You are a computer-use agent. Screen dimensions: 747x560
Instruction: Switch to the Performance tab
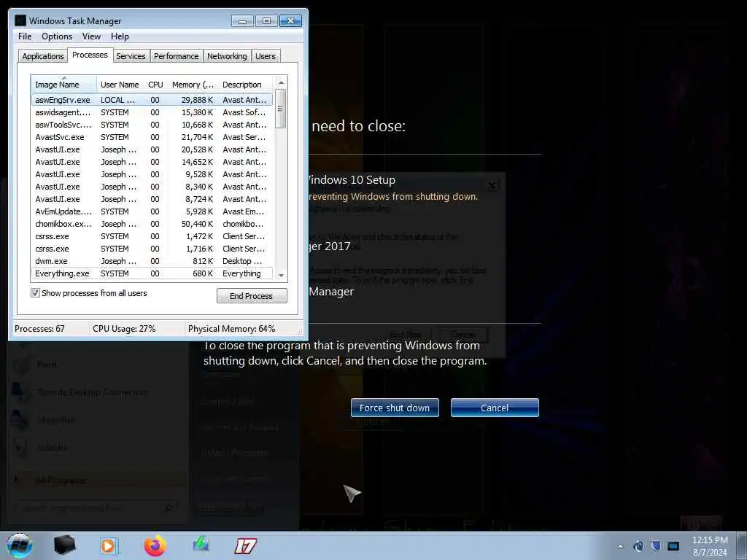coord(177,55)
